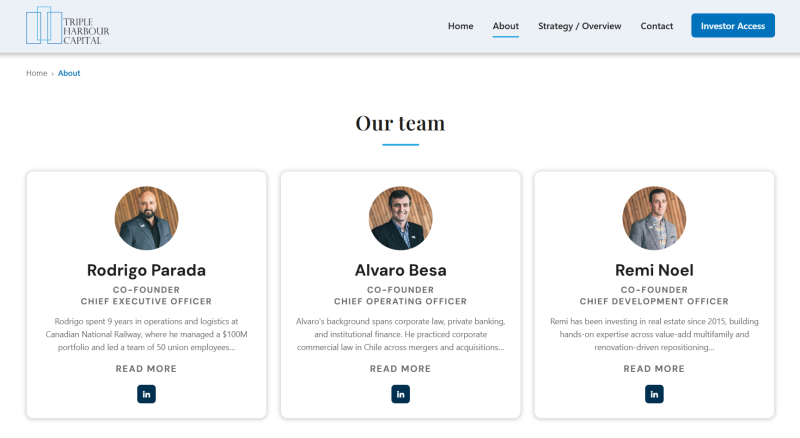Open the Contact nav item
Viewport: 800px width, 438px height.
pos(656,26)
